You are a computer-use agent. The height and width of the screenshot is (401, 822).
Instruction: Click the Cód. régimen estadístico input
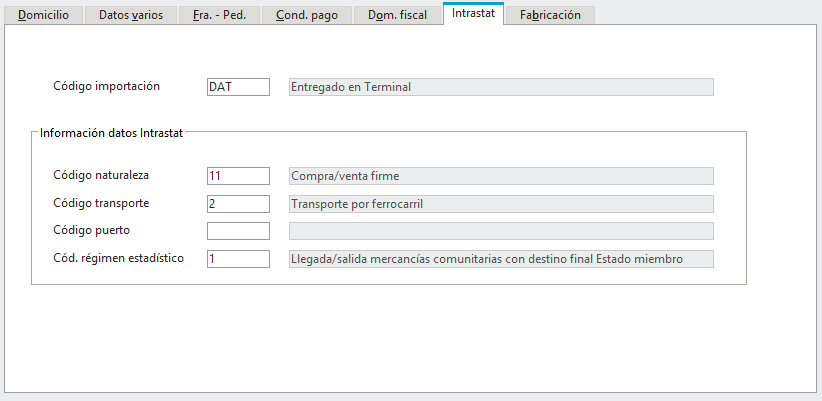coord(238,260)
